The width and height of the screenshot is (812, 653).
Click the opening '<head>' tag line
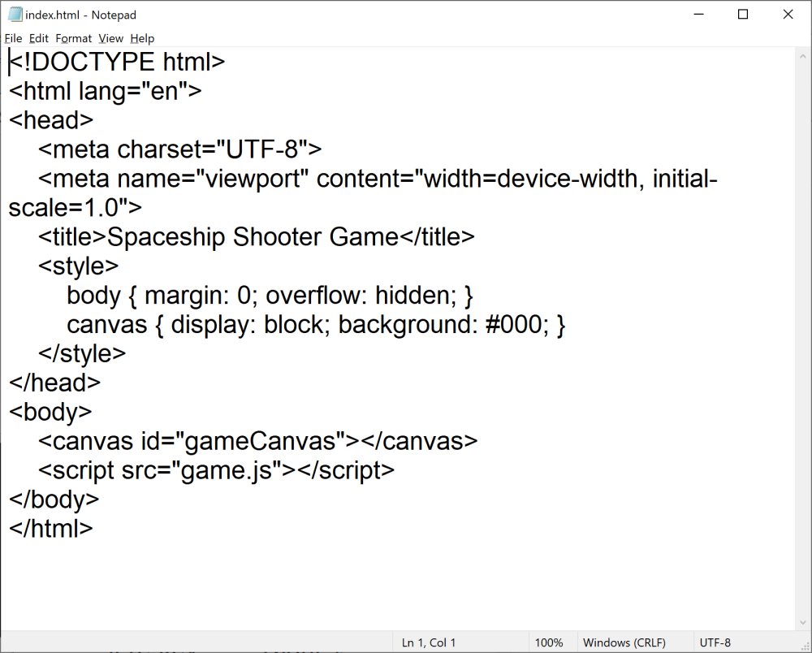51,120
